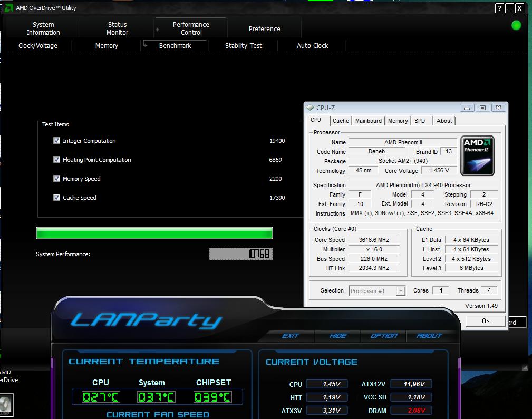The width and height of the screenshot is (532, 419).
Task: Close the AMD OverDrive window
Action: pos(519,8)
